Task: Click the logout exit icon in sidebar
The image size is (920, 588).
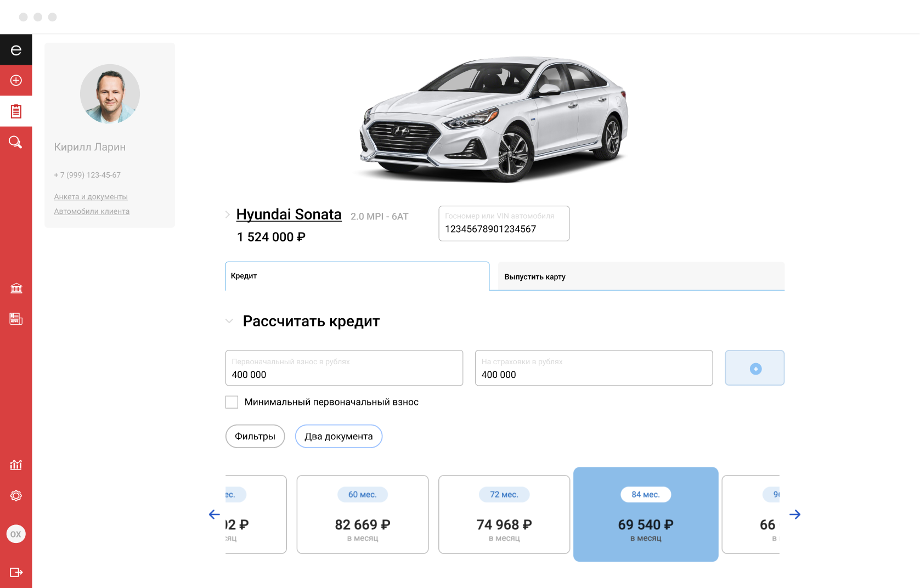Action: pos(16,572)
